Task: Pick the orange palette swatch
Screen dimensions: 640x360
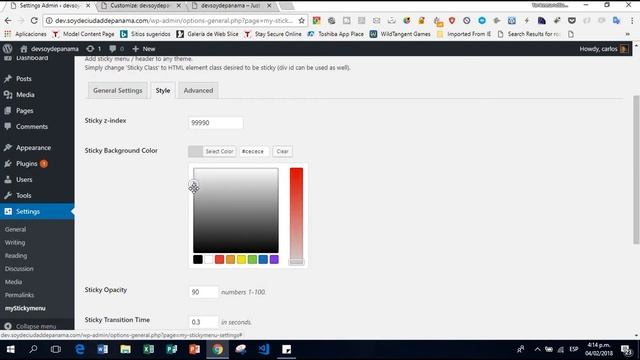Action: pos(231,260)
